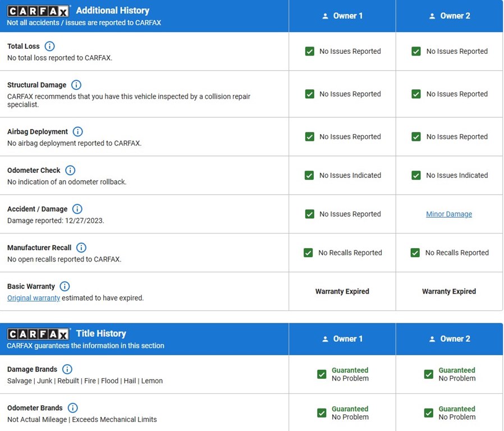Open Basic Warranty info icon

point(65,286)
